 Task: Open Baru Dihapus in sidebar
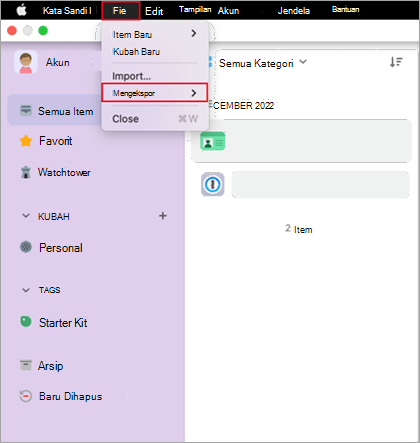click(70, 396)
